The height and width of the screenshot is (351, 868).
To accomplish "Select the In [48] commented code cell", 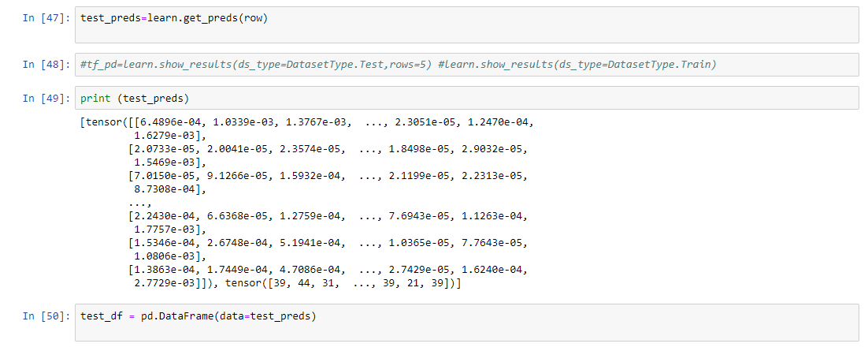I will (x=466, y=65).
